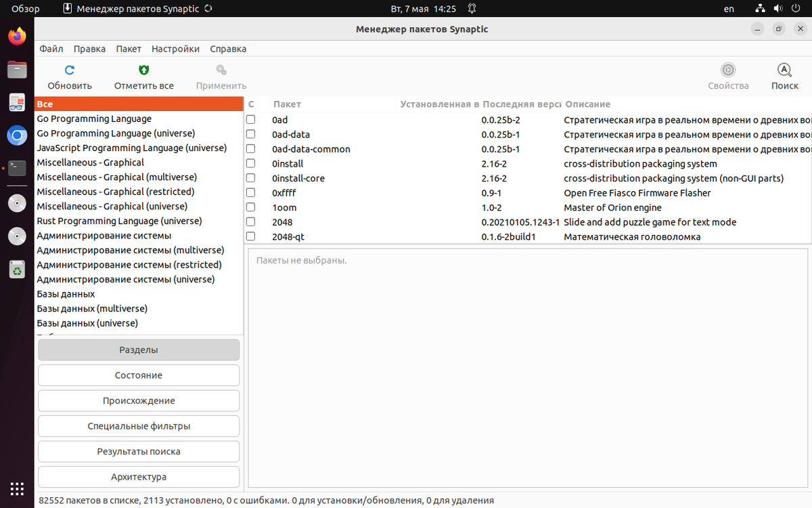Open the Настройки menu
The width and height of the screenshot is (812, 508).
tap(175, 49)
